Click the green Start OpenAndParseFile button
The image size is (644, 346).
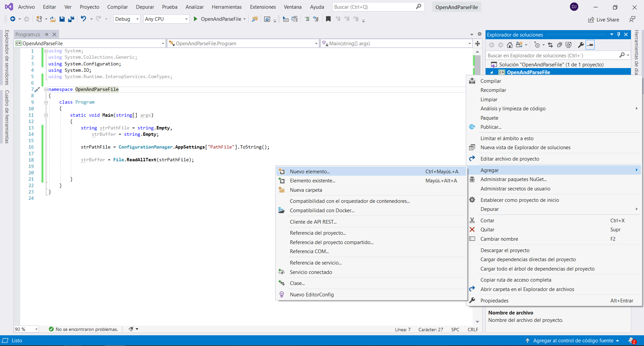coord(196,19)
